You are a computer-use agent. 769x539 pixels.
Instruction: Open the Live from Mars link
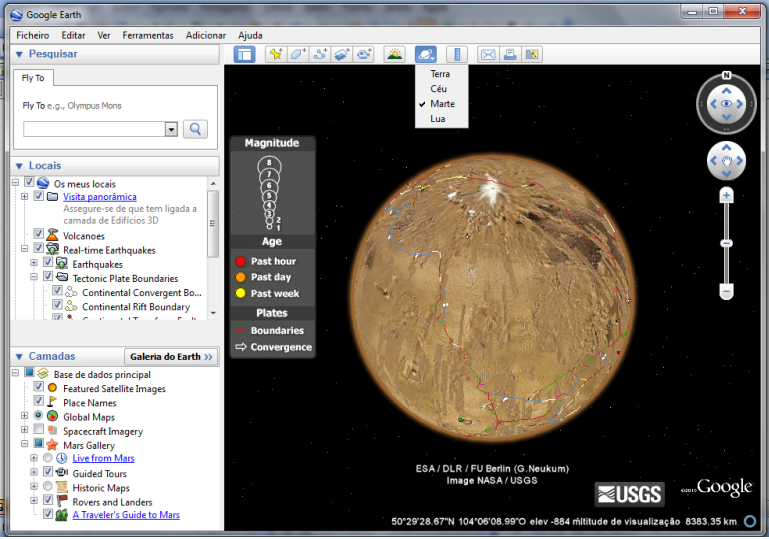click(x=103, y=458)
